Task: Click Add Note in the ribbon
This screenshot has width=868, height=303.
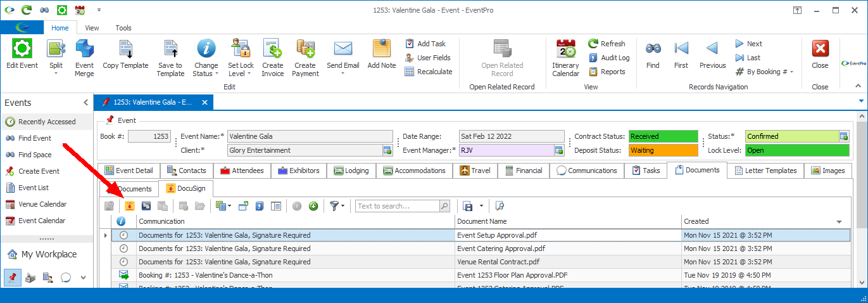Action: [x=382, y=55]
